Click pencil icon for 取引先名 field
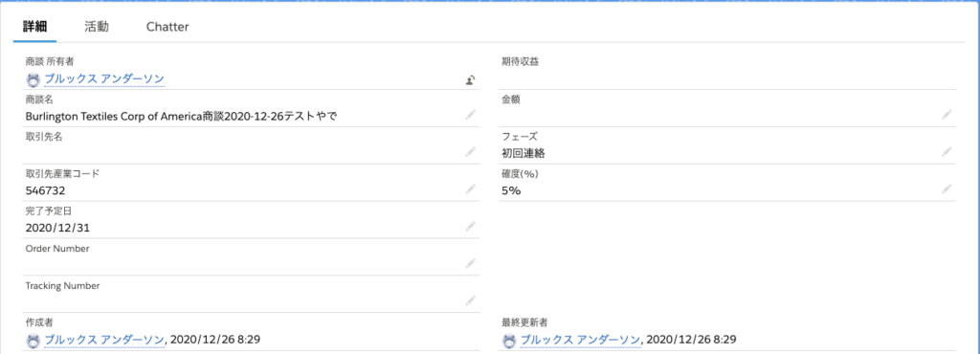Image resolution: width=980 pixels, height=354 pixels. point(471,152)
